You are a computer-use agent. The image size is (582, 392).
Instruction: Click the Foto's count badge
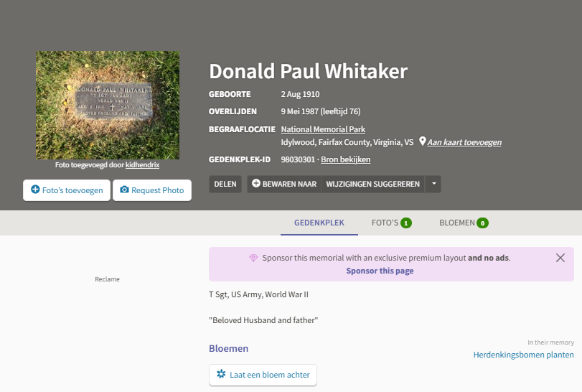click(406, 223)
